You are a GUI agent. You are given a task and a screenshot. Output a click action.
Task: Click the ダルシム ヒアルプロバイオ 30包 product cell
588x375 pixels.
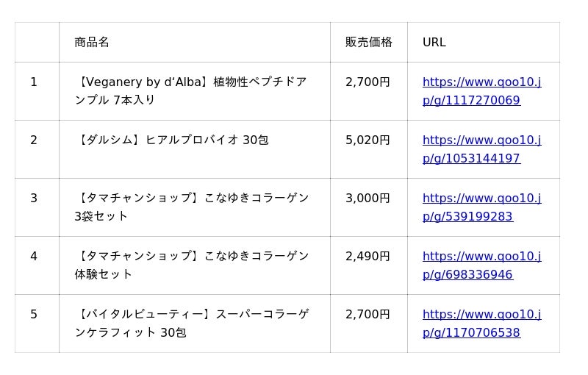pyautogui.click(x=172, y=140)
